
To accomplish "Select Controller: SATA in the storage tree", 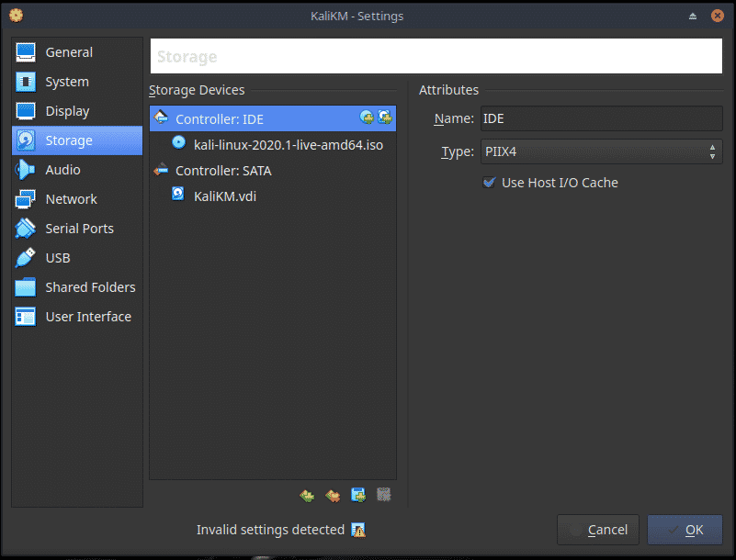I will point(223,171).
